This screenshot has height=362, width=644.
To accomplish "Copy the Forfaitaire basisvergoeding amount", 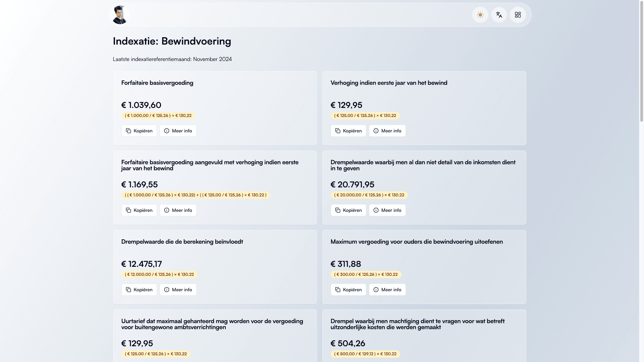I will (139, 131).
